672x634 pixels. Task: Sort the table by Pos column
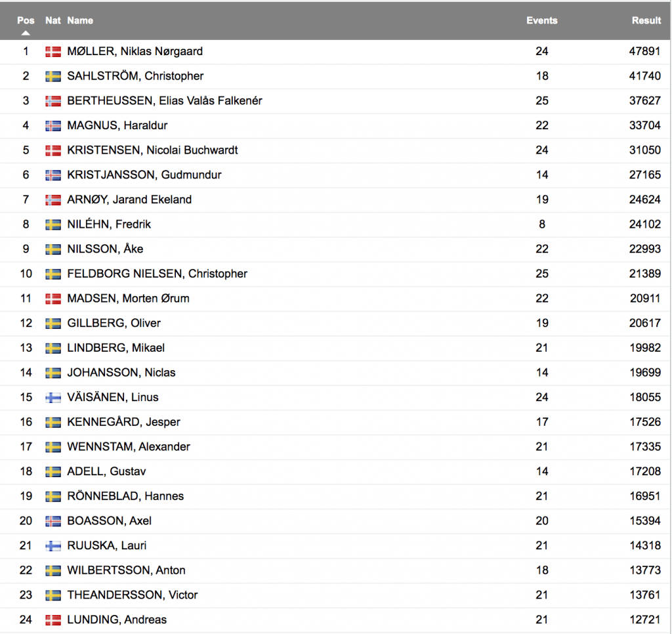point(26,20)
